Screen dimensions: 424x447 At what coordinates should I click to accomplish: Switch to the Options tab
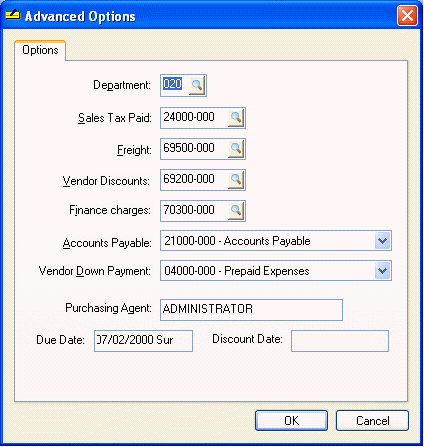(40, 50)
